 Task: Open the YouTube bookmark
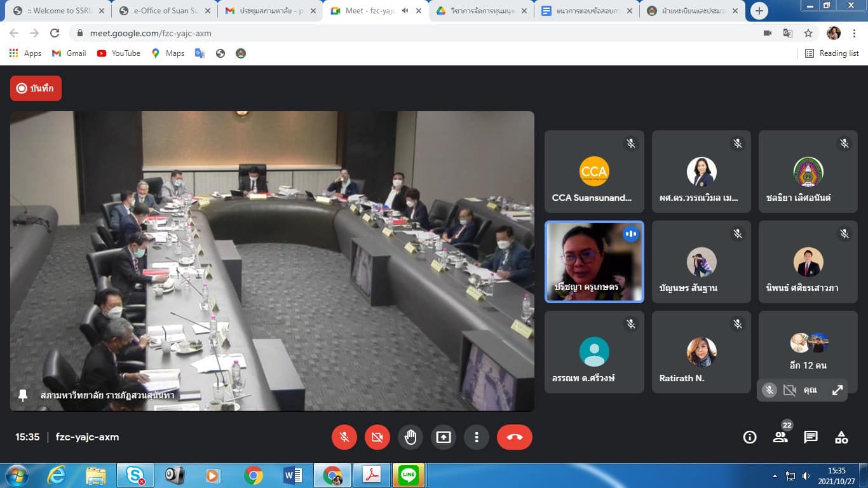point(119,53)
